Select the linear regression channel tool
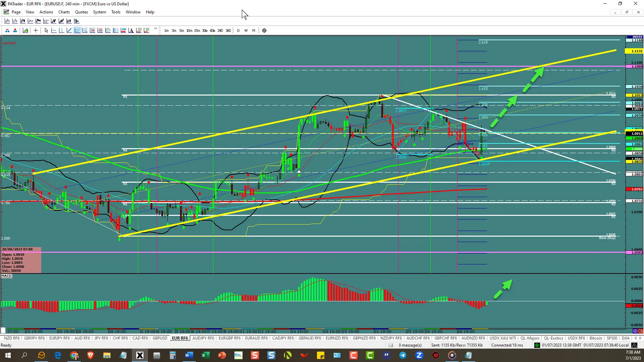 click(x=85, y=31)
